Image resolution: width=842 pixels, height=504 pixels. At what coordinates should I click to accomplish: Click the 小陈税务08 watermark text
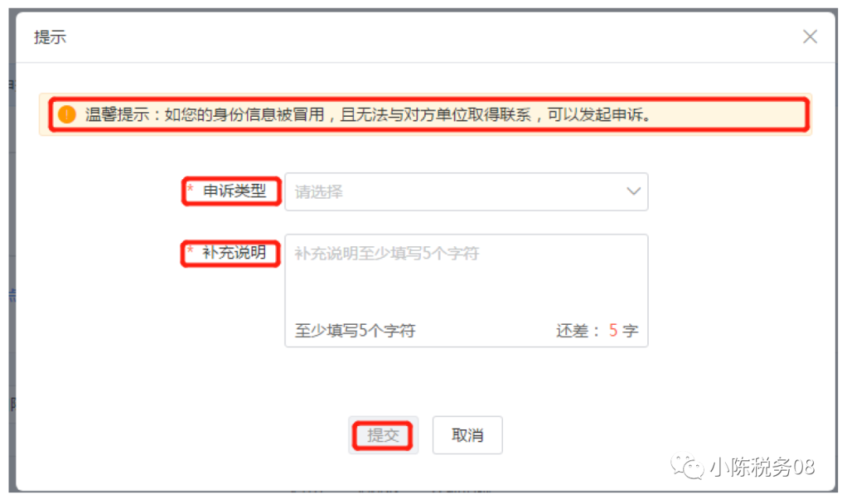click(762, 467)
